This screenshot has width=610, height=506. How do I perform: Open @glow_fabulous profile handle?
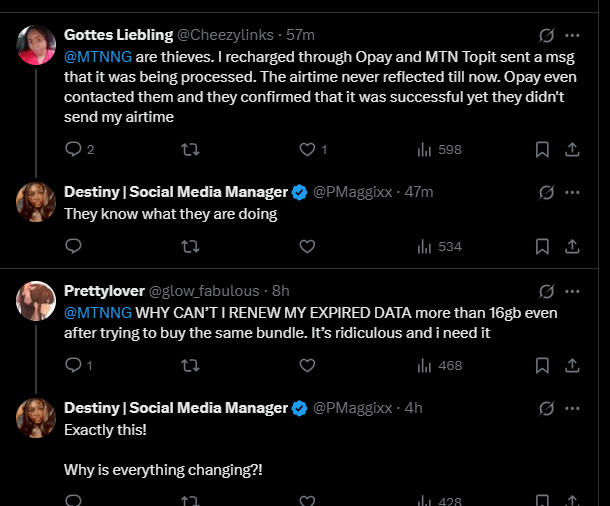[203, 291]
